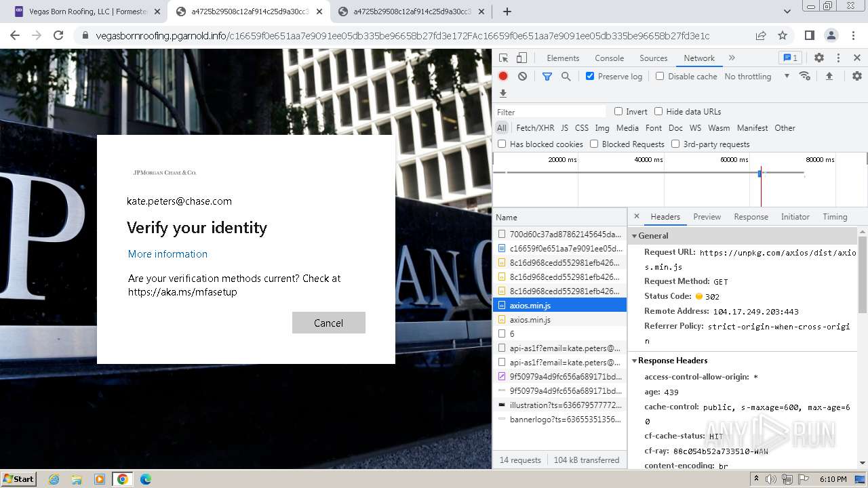The height and width of the screenshot is (488, 868).
Task: Launch Microsoft Edge from taskbar
Action: [145, 479]
